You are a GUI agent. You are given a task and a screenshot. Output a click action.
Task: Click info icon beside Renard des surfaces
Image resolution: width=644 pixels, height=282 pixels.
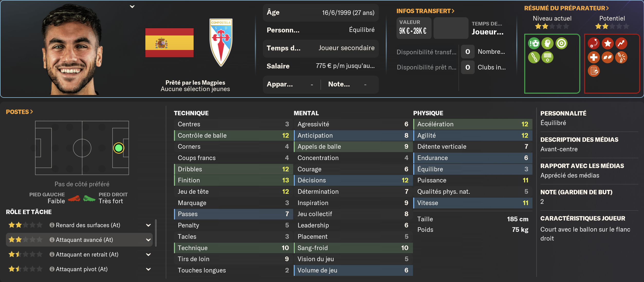[52, 225]
